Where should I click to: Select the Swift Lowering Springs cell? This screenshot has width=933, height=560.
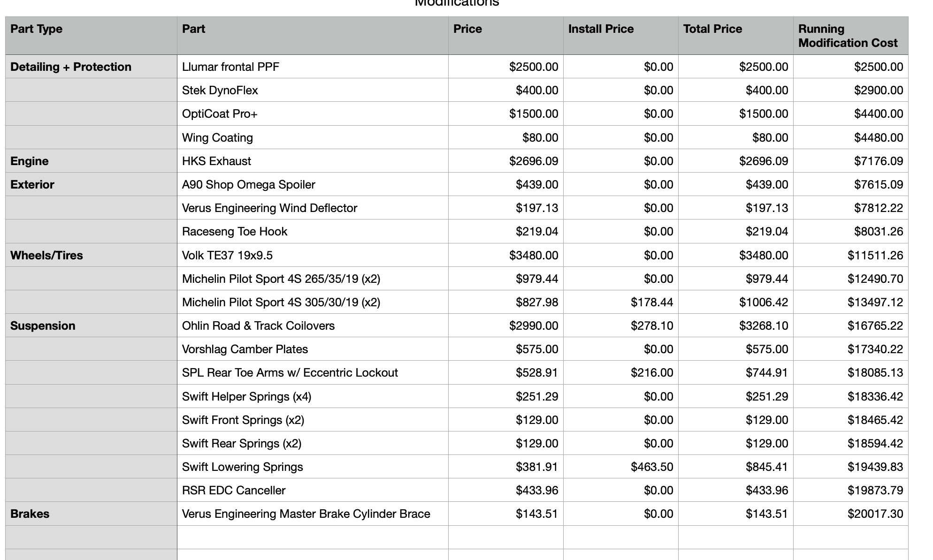point(313,467)
